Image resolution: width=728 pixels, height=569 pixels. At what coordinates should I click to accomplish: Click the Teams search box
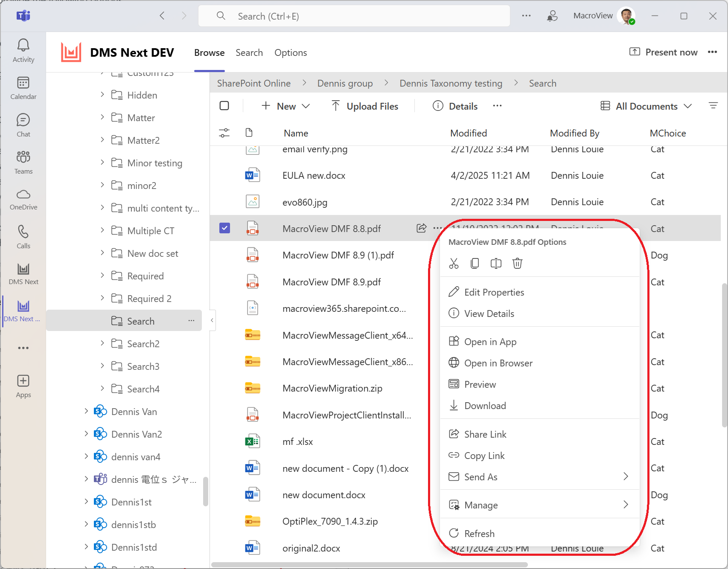click(x=354, y=16)
